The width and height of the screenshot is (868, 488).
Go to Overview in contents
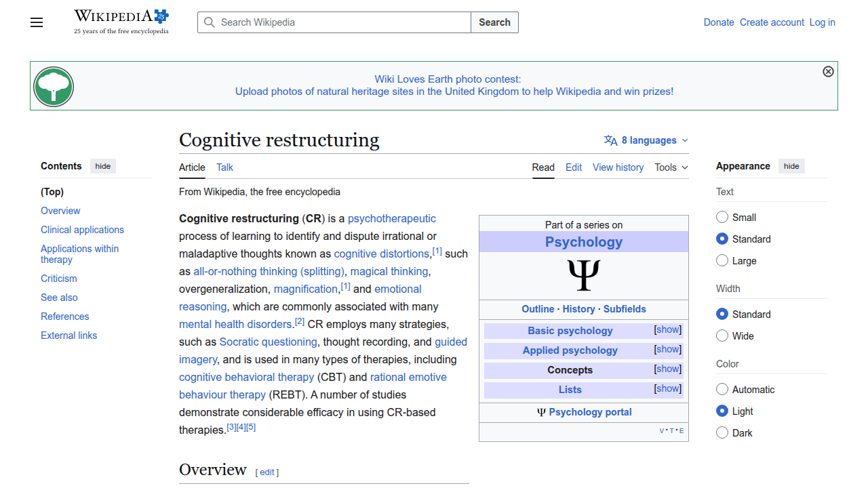[60, 211]
